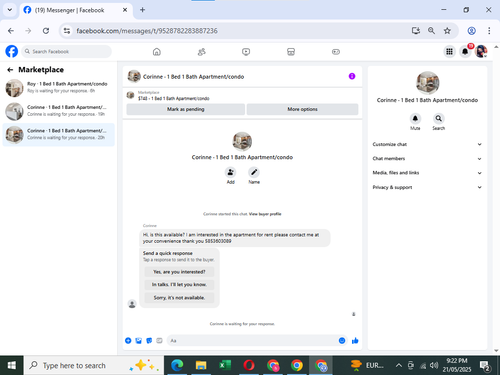Screen dimensions: 500x375
Task: Open the notifications bell in Facebook header
Action: [465, 51]
